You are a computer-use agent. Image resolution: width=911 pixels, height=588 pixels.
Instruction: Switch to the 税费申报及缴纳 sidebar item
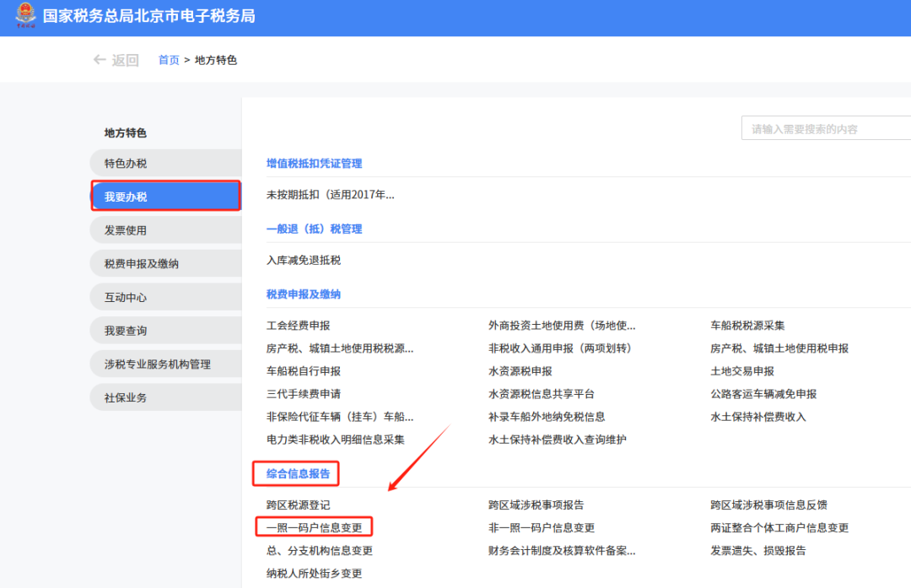pos(165,262)
